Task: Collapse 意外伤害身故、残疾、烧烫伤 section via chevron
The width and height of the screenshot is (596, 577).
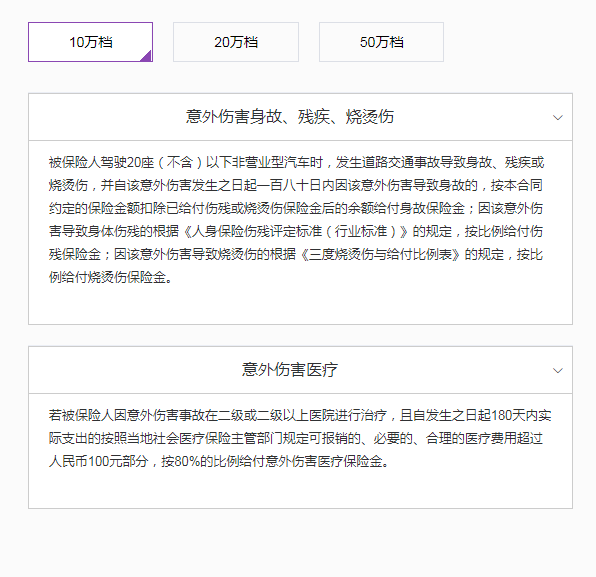Action: coord(557,117)
